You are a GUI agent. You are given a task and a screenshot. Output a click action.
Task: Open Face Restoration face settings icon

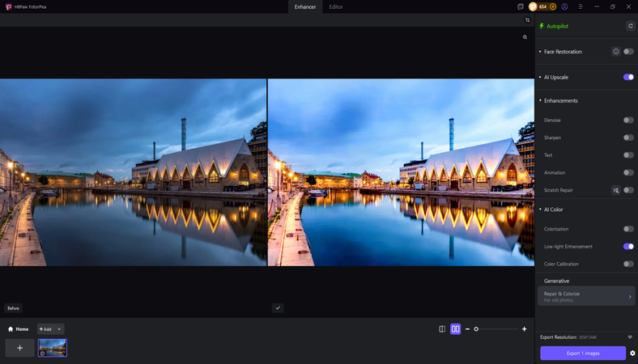pyautogui.click(x=615, y=52)
